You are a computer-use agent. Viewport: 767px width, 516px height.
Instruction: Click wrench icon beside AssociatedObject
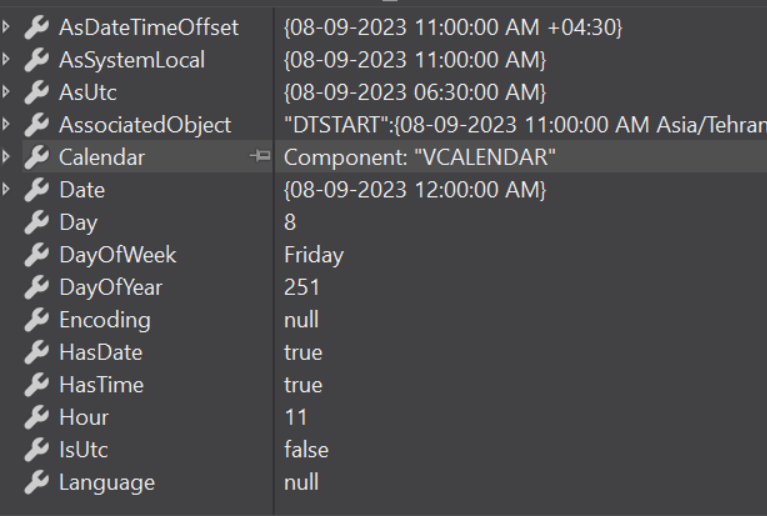(38, 125)
